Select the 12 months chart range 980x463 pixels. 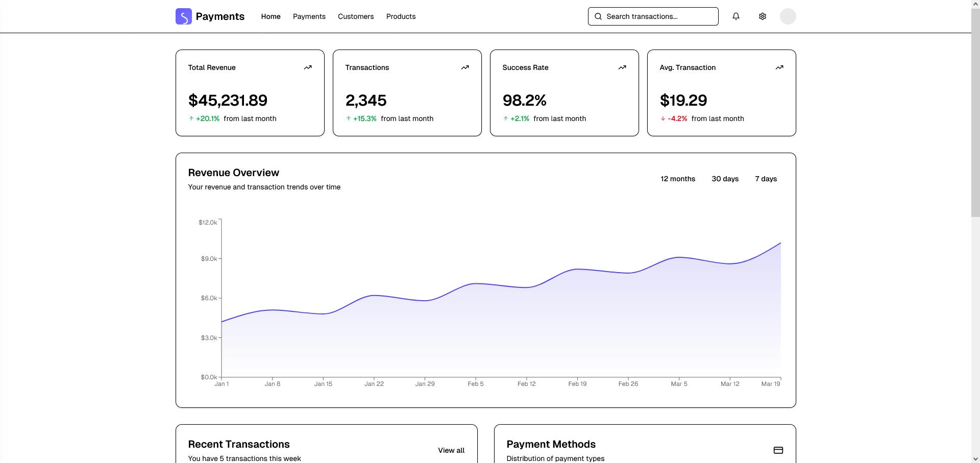[678, 179]
